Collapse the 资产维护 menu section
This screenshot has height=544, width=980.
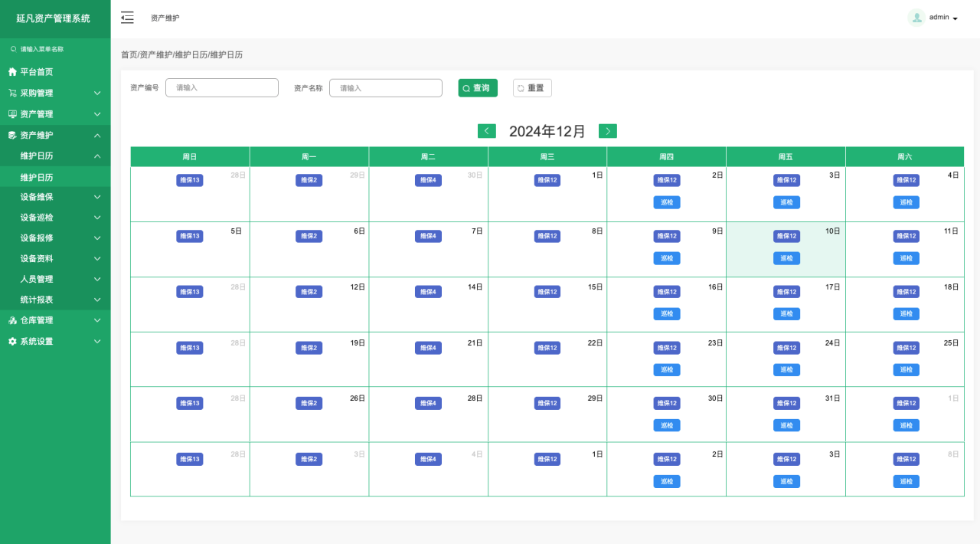97,136
